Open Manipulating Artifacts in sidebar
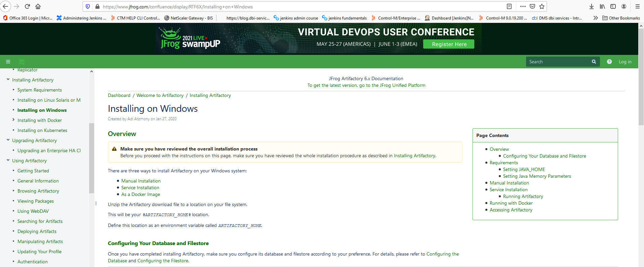Image resolution: width=644 pixels, height=267 pixels. [40, 241]
